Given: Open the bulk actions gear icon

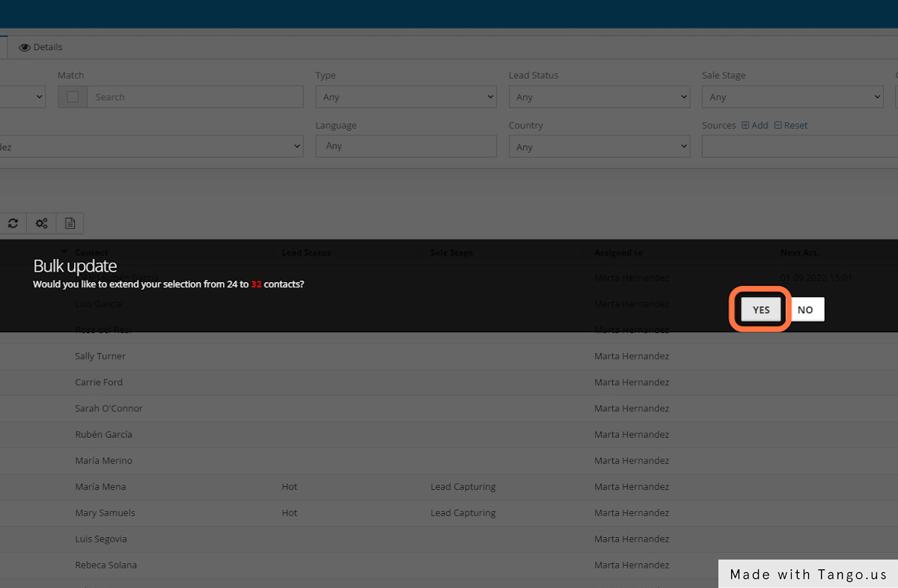Looking at the screenshot, I should (41, 223).
